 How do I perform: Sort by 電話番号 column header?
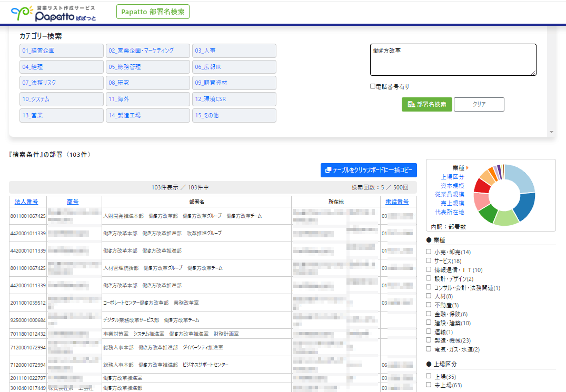pos(397,202)
